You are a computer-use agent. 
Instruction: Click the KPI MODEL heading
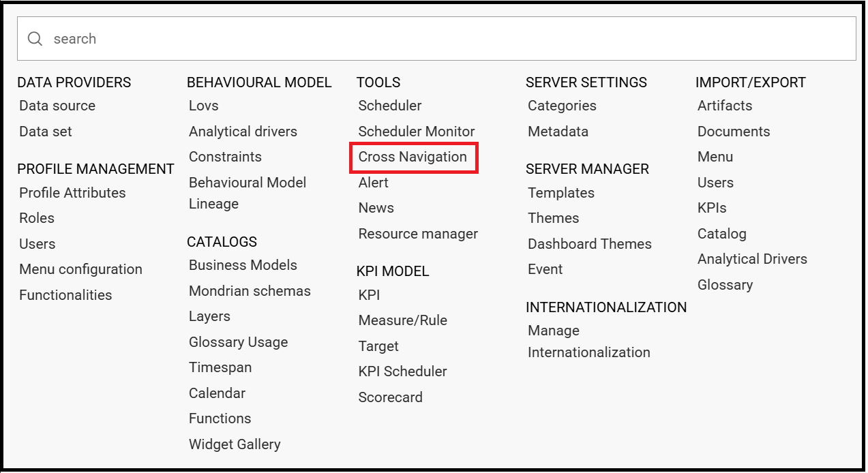(393, 271)
